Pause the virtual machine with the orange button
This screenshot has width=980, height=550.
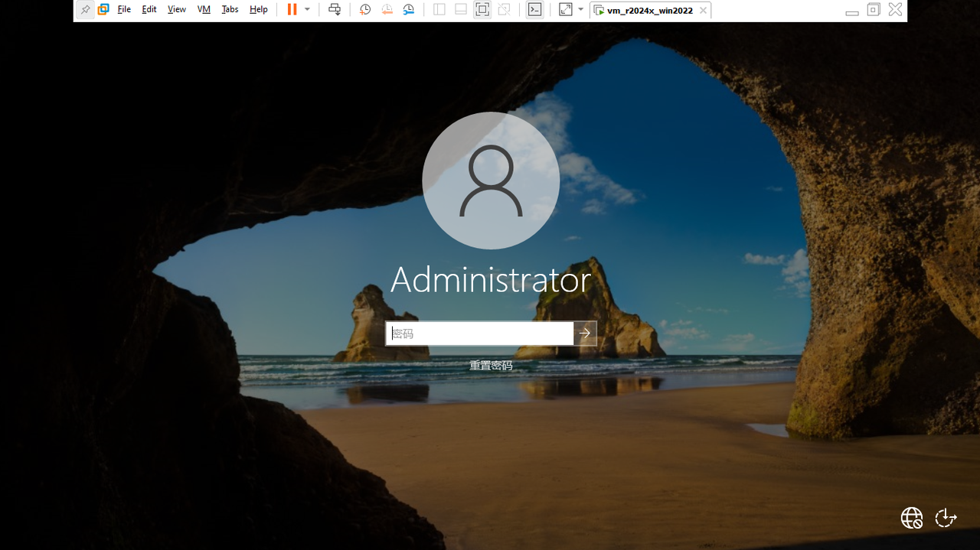pos(292,10)
